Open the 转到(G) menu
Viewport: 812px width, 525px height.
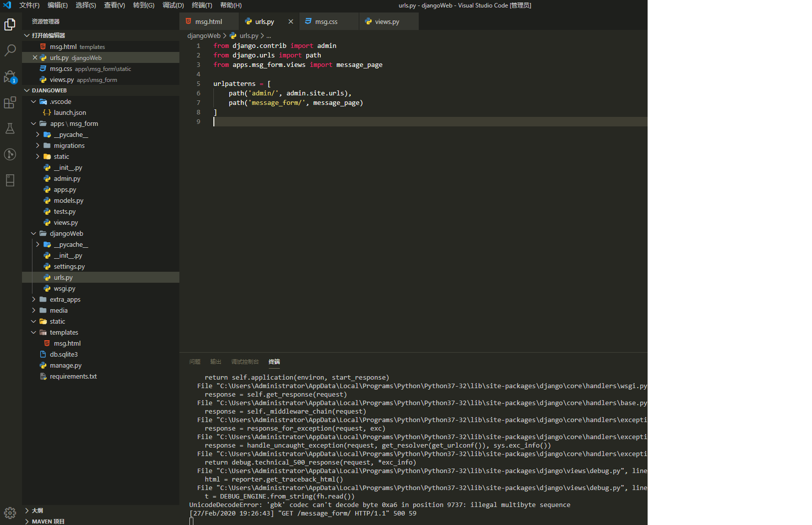click(144, 5)
